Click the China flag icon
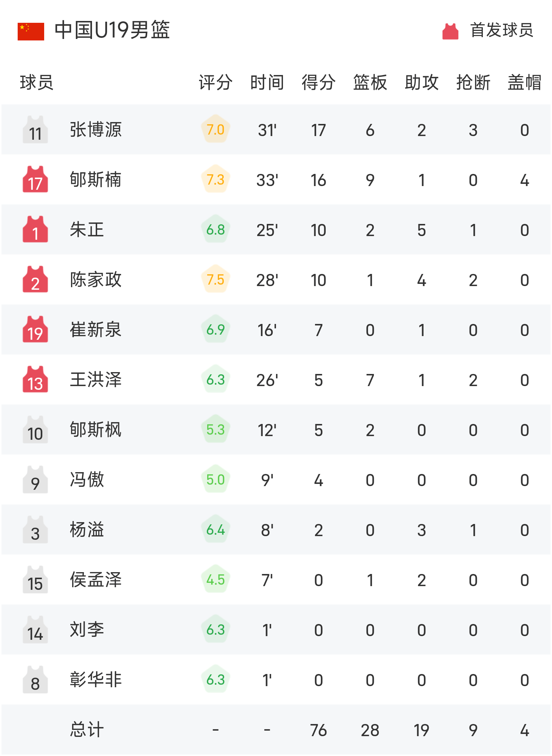 tap(31, 31)
